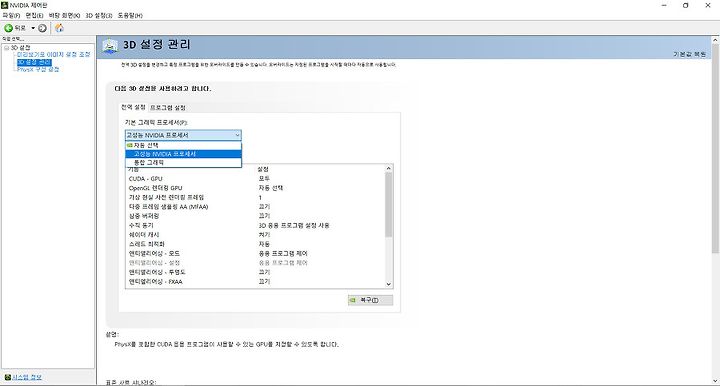Click the 기본값 복원 link
The height and width of the screenshot is (386, 720).
690,54
